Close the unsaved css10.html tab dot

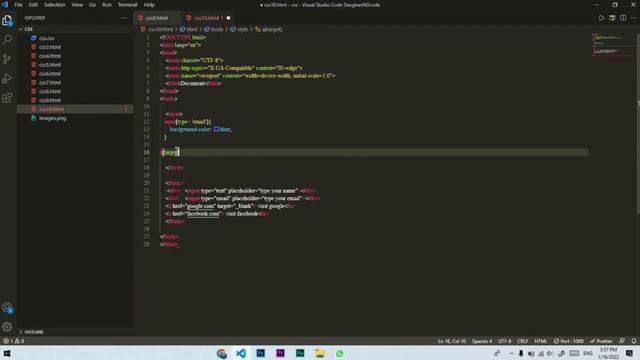coord(228,18)
